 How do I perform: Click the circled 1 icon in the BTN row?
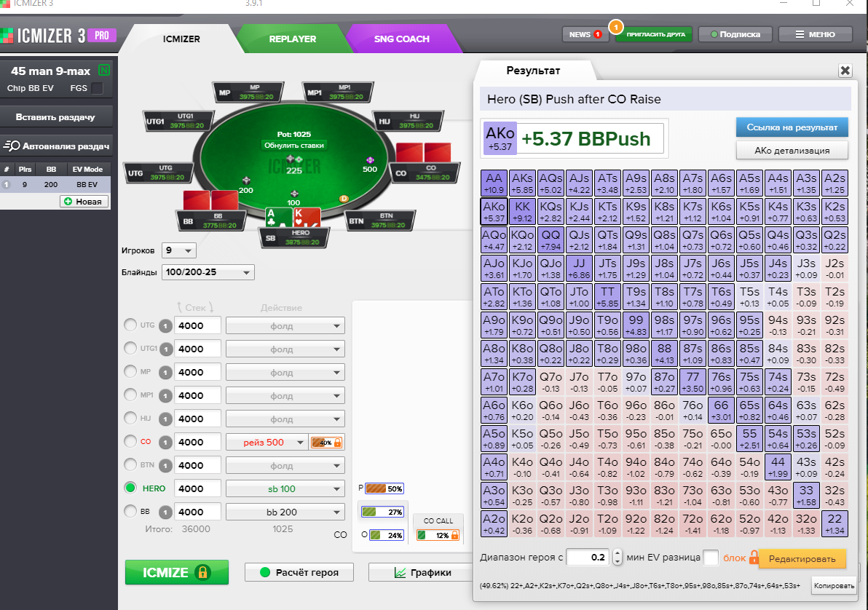pyautogui.click(x=165, y=466)
